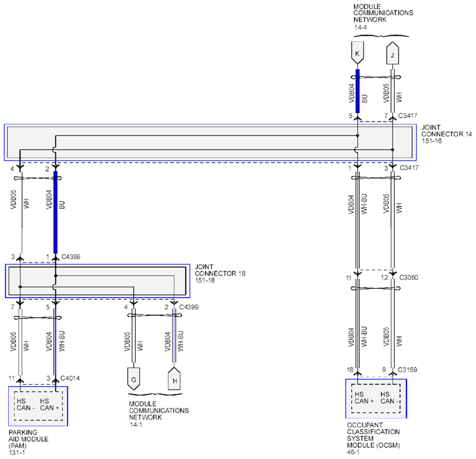Select pin number "18" at connector C3159
This screenshot has height=459, width=476.
(350, 370)
